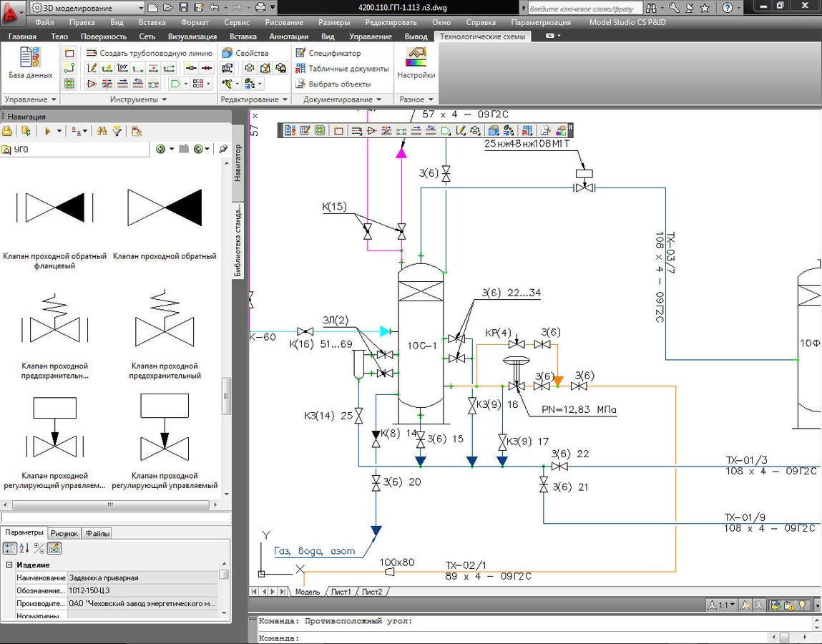Switch to the Рисунок tab
This screenshot has width=822, height=644.
click(64, 533)
